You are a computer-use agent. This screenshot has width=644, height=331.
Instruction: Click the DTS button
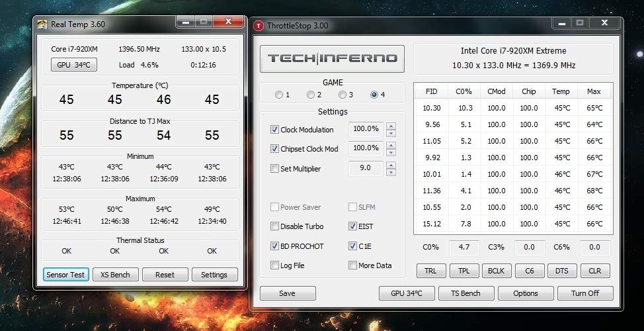pyautogui.click(x=562, y=271)
